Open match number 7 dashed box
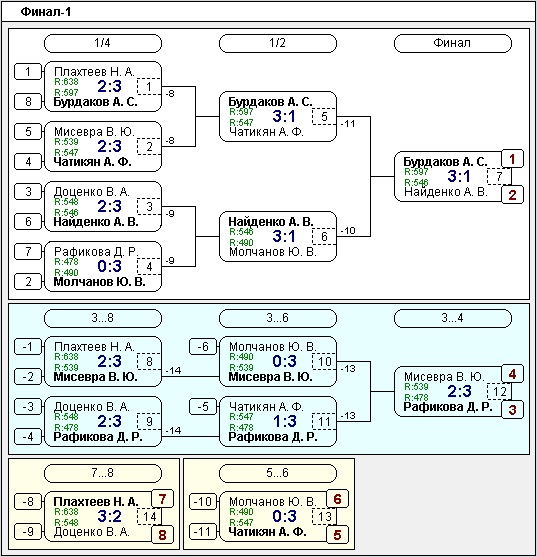Screen dimensions: 537x557 (499, 177)
